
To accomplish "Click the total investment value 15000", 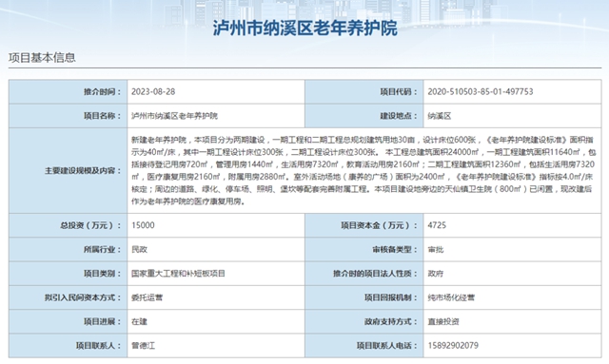I will 143,225.
